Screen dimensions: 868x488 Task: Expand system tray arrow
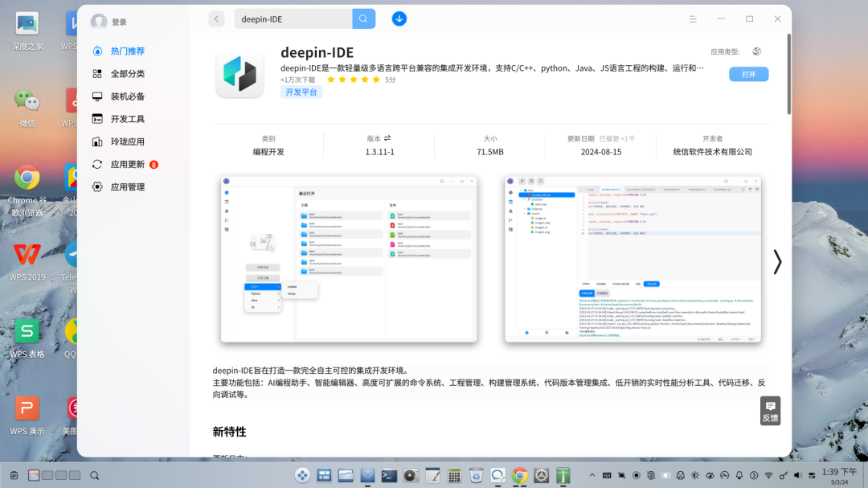click(592, 475)
